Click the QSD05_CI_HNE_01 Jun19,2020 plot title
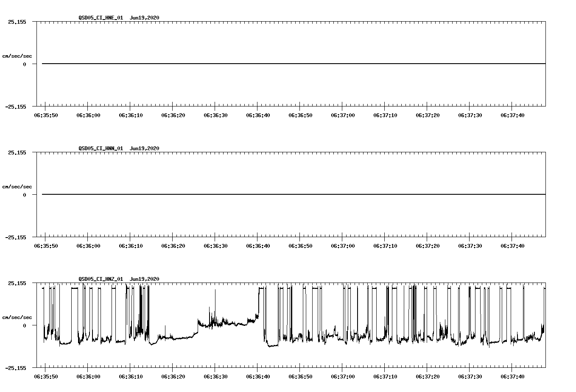576x392 pixels. pos(119,18)
